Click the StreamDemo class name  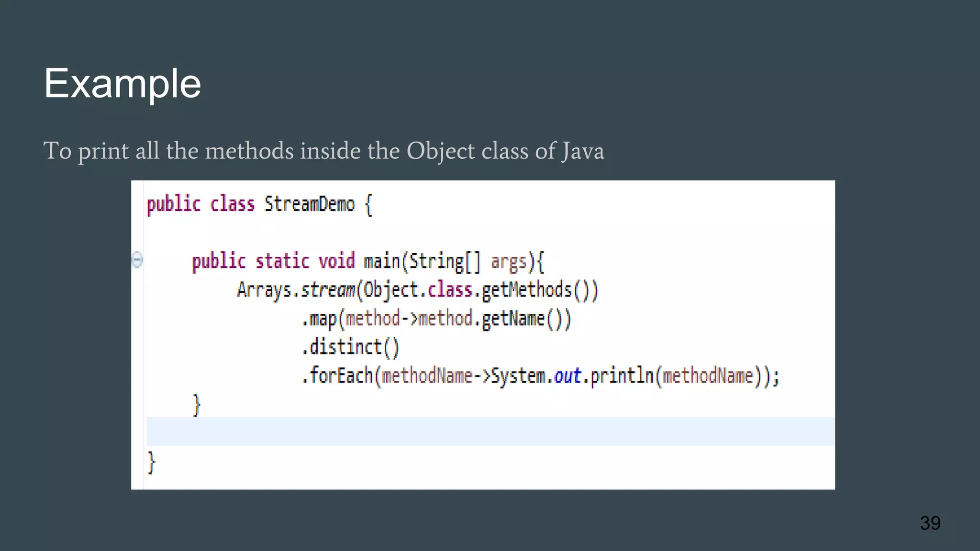pos(310,205)
